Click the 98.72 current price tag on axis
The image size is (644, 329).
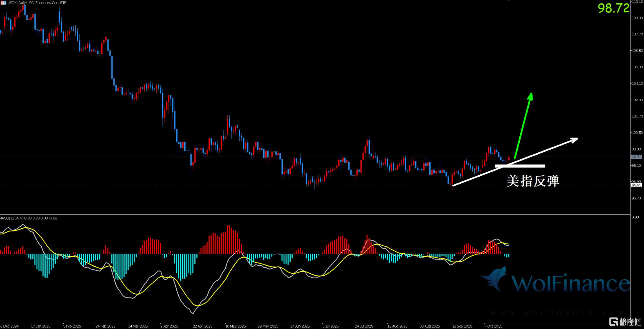click(636, 157)
